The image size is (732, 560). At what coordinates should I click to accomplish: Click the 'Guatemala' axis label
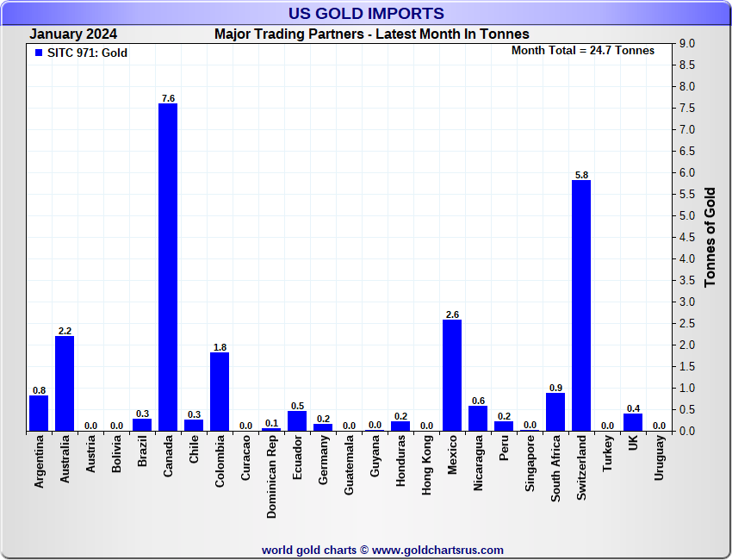[349, 464]
